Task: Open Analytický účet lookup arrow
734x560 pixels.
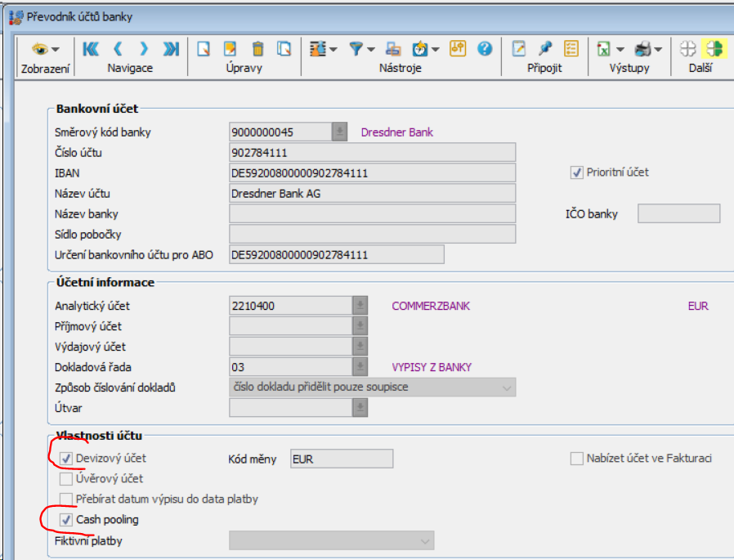Action: [x=358, y=306]
